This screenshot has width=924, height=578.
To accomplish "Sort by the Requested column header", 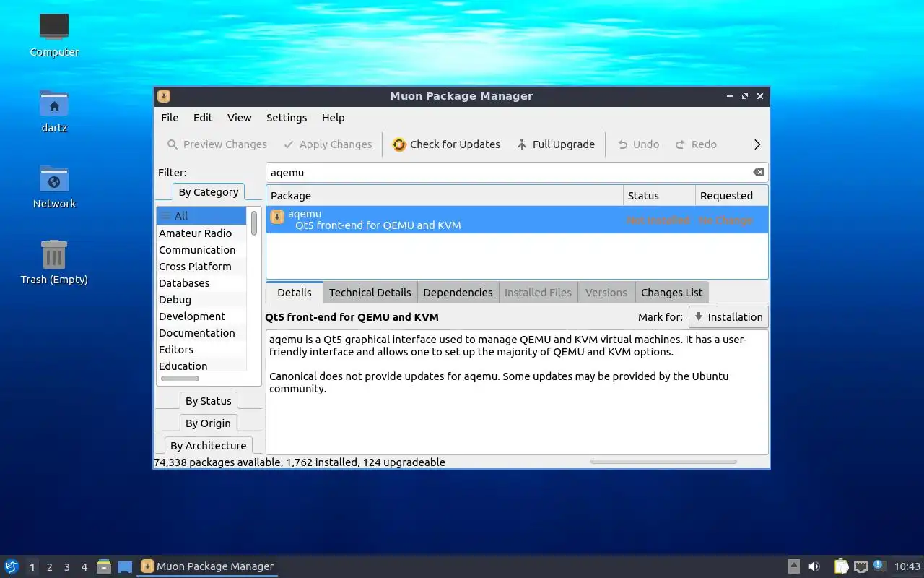I will (x=731, y=196).
